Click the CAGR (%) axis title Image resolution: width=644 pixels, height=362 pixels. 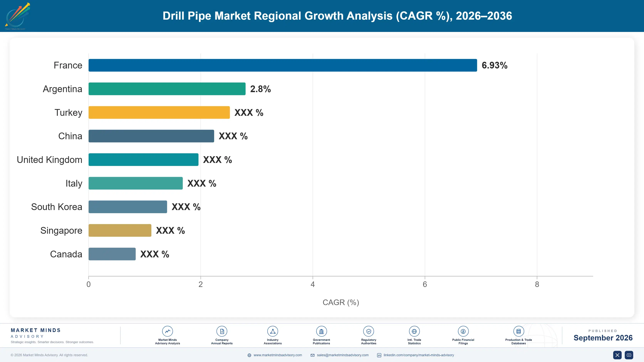pos(341,302)
